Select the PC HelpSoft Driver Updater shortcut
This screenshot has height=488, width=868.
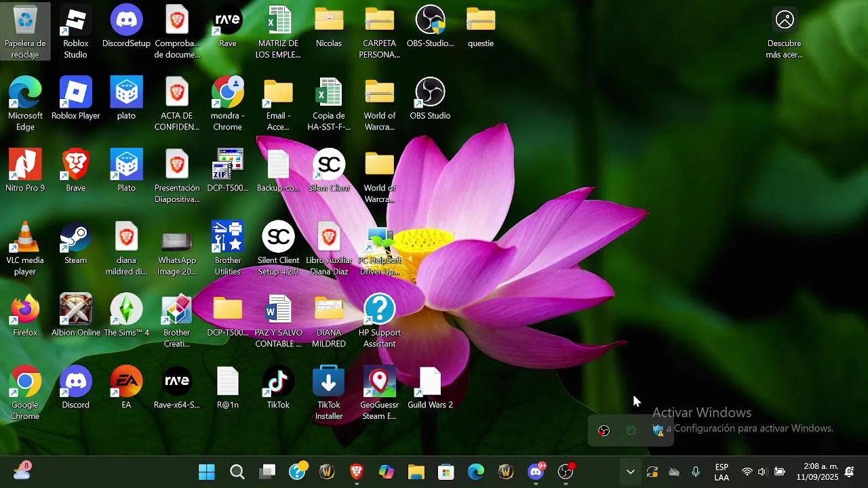point(379,249)
